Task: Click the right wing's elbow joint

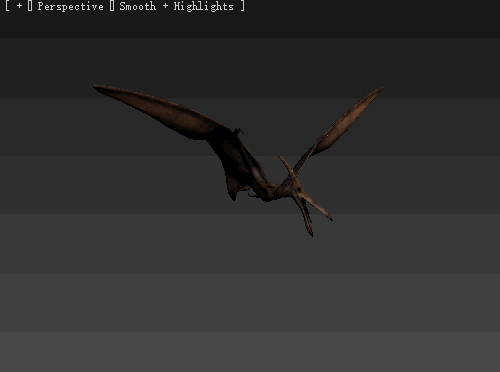Action: point(318,143)
